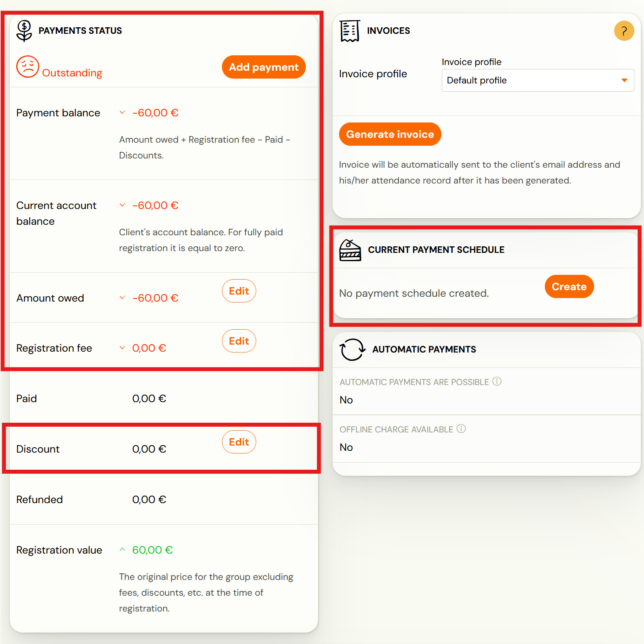The width and height of the screenshot is (644, 644).
Task: Edit the Discount value
Action: pos(239,442)
